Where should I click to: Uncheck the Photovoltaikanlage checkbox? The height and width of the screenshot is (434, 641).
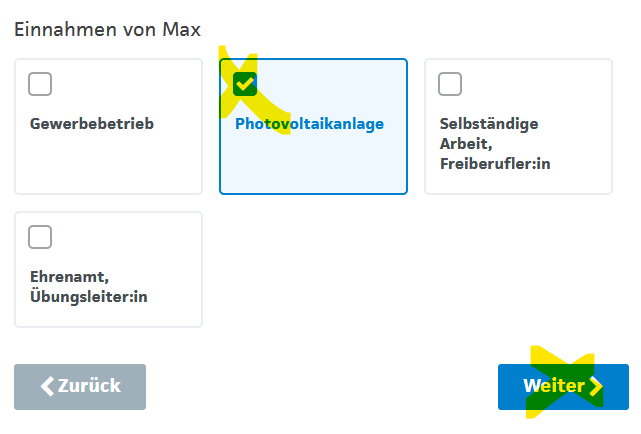[245, 84]
